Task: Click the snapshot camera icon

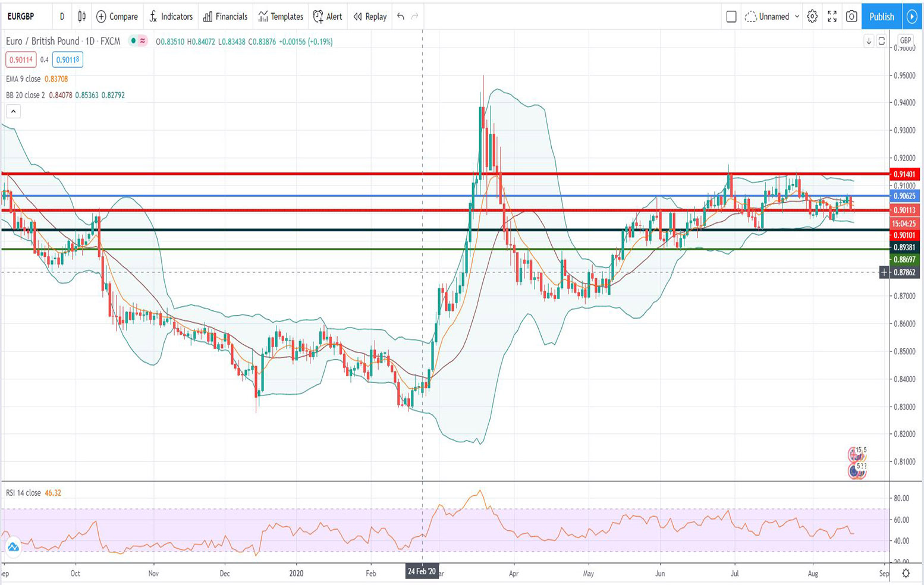Action: pos(851,17)
